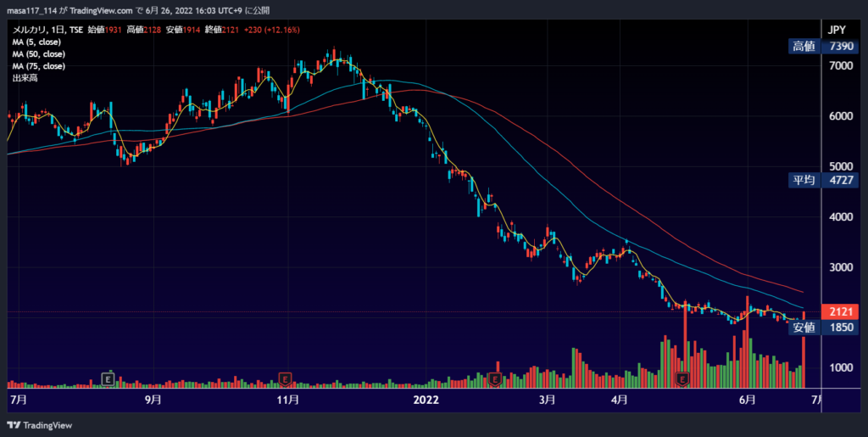Click the 6月 time axis label
This screenshot has width=868, height=437.
[748, 400]
